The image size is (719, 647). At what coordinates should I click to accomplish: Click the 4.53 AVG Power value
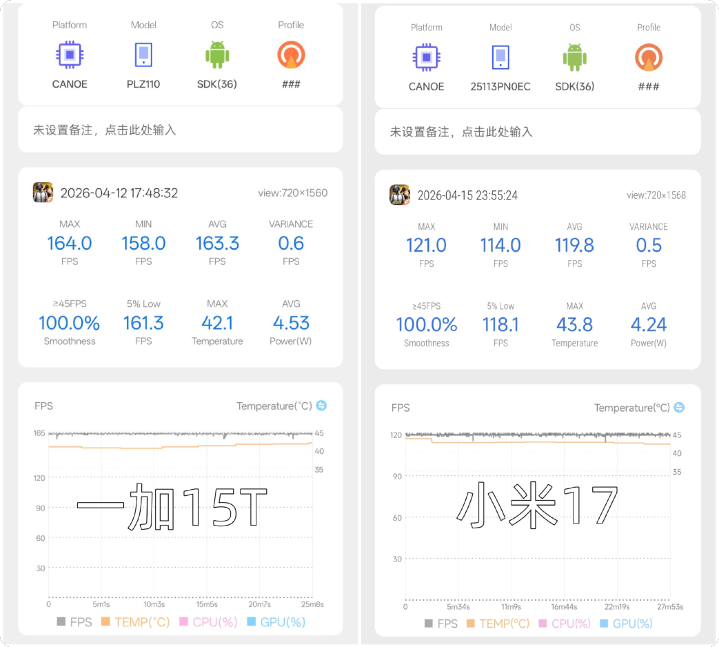pyautogui.click(x=291, y=323)
